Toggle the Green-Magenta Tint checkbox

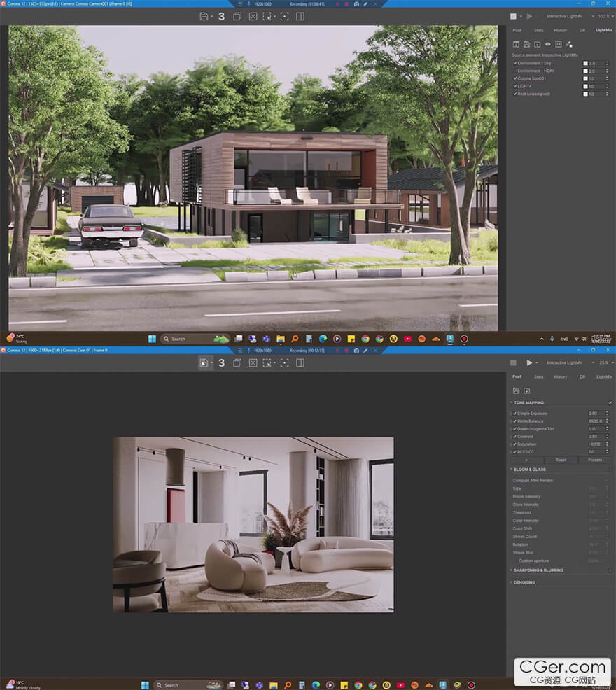tap(514, 429)
